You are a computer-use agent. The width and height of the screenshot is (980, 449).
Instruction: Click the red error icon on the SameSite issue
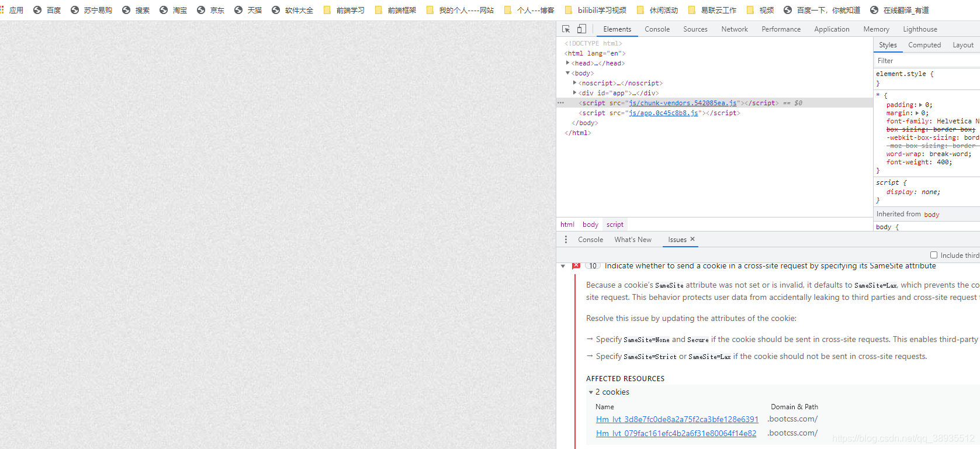tap(576, 265)
